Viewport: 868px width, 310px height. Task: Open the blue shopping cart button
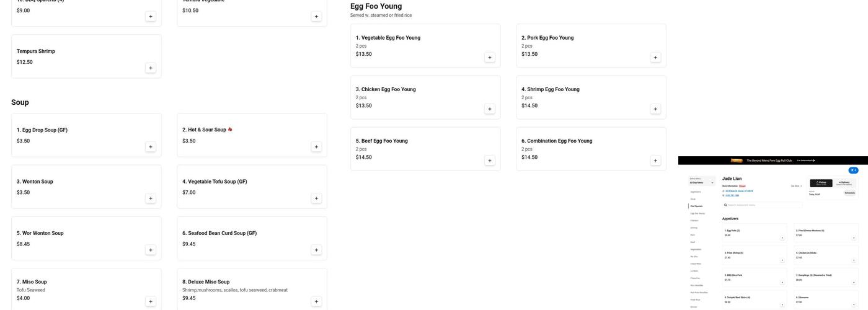tap(853, 170)
